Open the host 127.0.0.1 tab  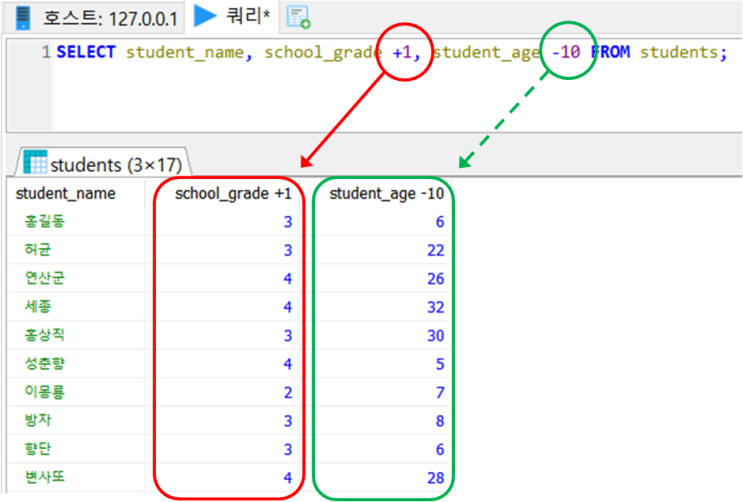(95, 18)
